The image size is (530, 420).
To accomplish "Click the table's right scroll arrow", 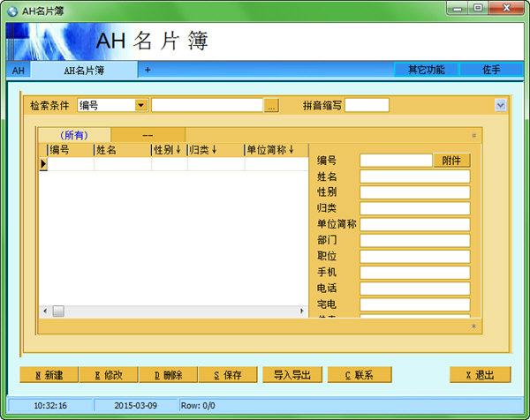I will 302,311.
